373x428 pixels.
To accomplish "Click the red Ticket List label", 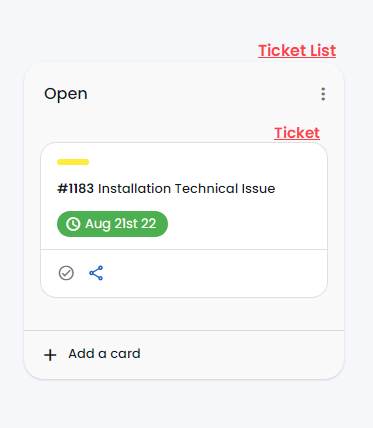I will [x=297, y=51].
